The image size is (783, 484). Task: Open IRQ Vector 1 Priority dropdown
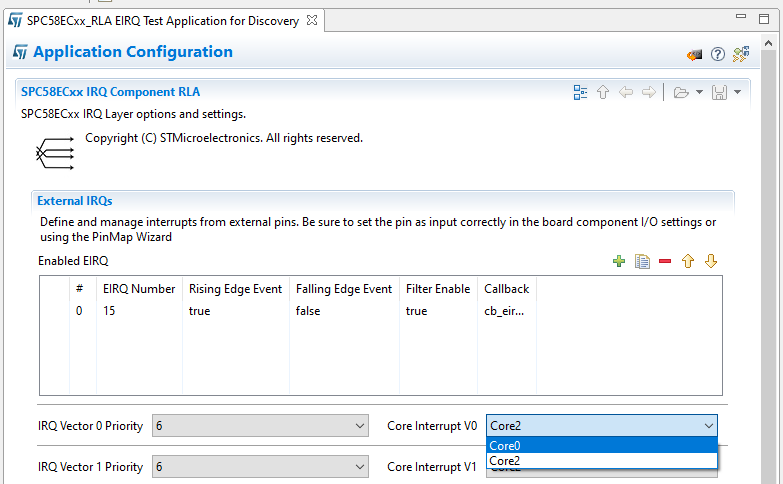click(x=260, y=467)
